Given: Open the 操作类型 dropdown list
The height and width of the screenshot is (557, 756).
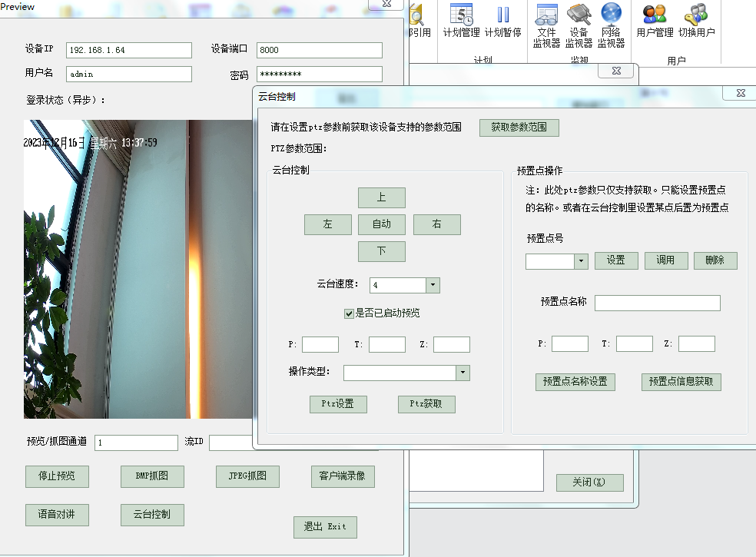Looking at the screenshot, I should tap(463, 373).
